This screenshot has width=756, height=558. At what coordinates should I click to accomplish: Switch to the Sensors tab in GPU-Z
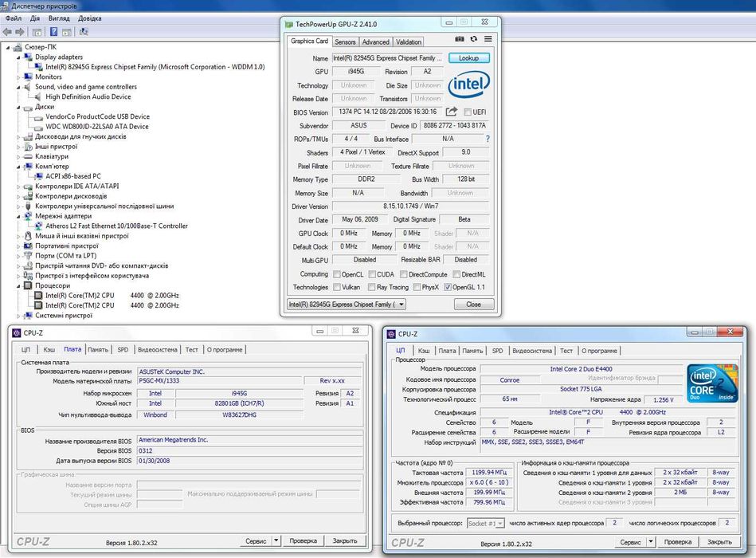pos(345,42)
